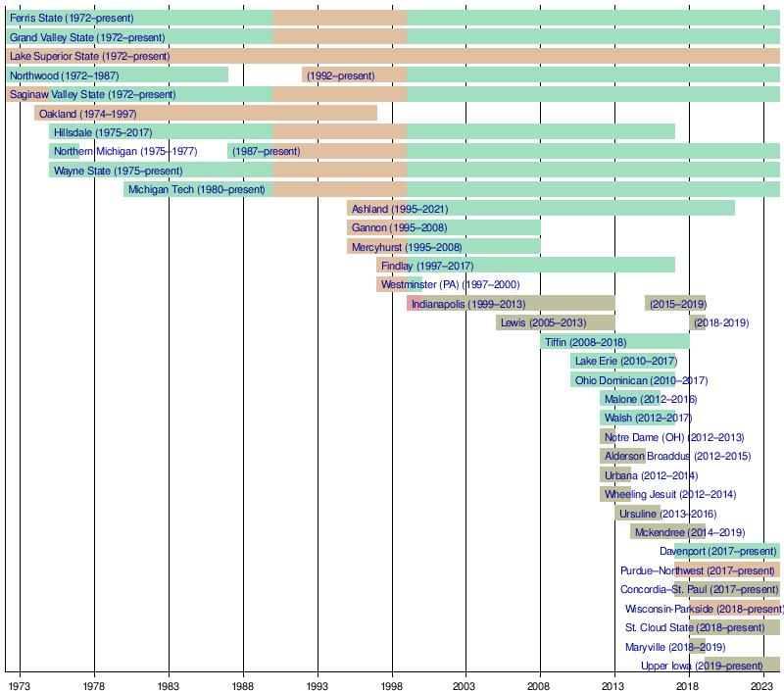This screenshot has height=691, width=784.
Task: Click the Wisconsin-Parkside (2018–present) link
Action: [705, 609]
